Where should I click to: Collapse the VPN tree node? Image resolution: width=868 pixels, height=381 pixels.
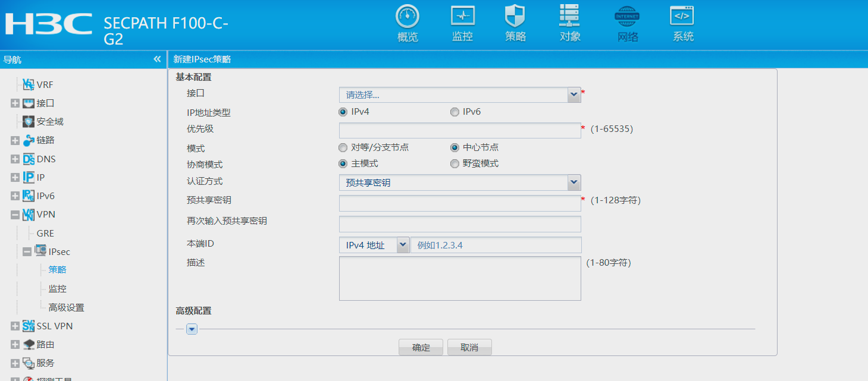pos(15,215)
